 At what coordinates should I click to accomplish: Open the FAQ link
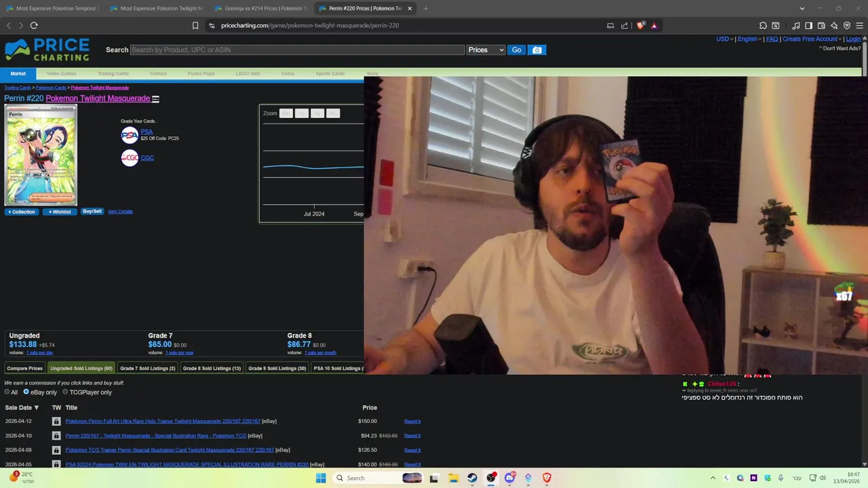tap(772, 39)
